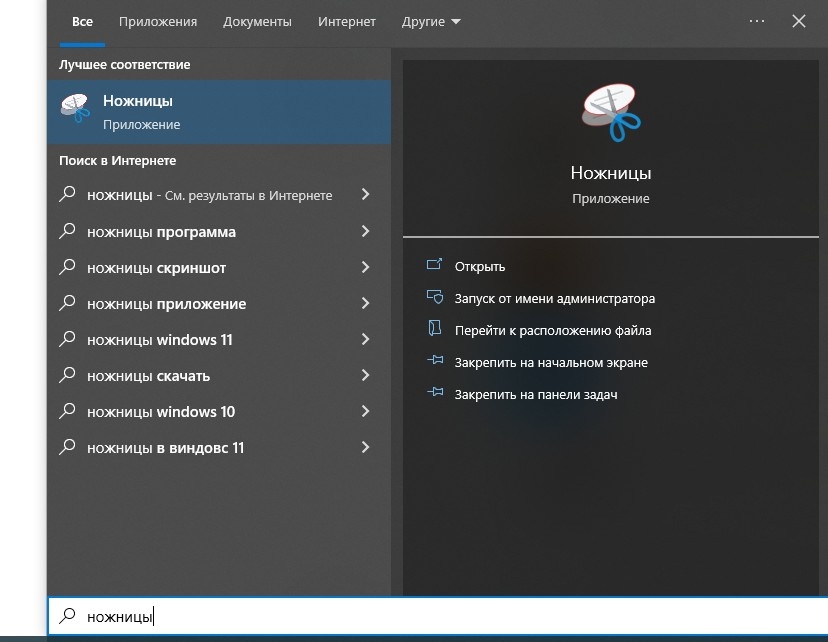Click Закрепить на панели задач
This screenshot has width=828, height=642.
point(536,394)
